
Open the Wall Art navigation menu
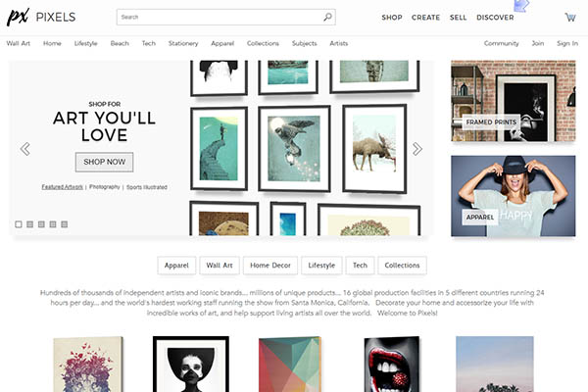point(19,43)
